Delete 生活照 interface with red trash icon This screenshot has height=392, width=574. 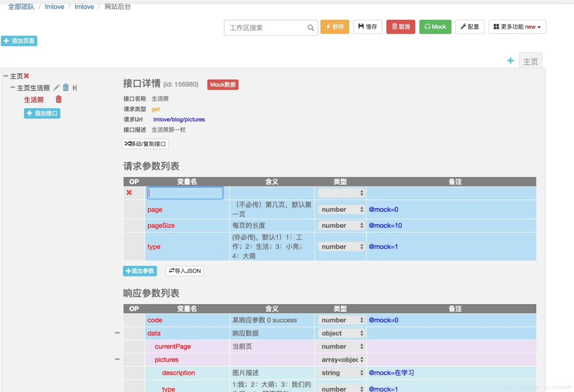[x=59, y=99]
